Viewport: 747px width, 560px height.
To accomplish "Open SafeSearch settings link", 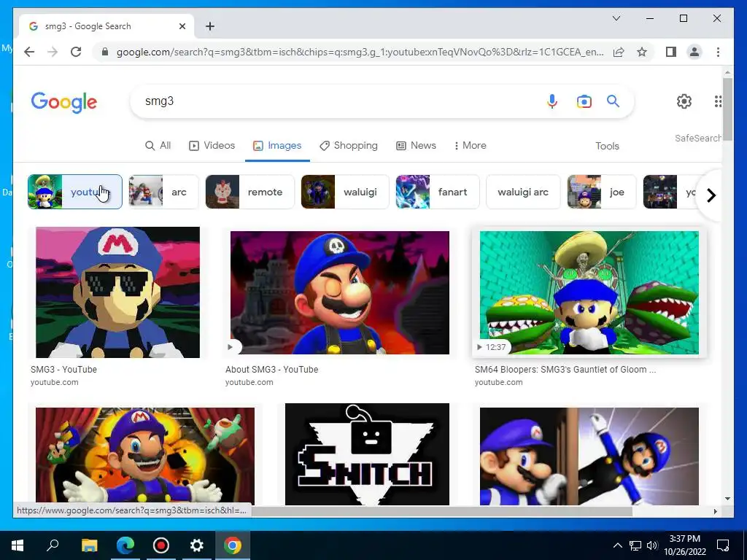I will click(x=697, y=138).
